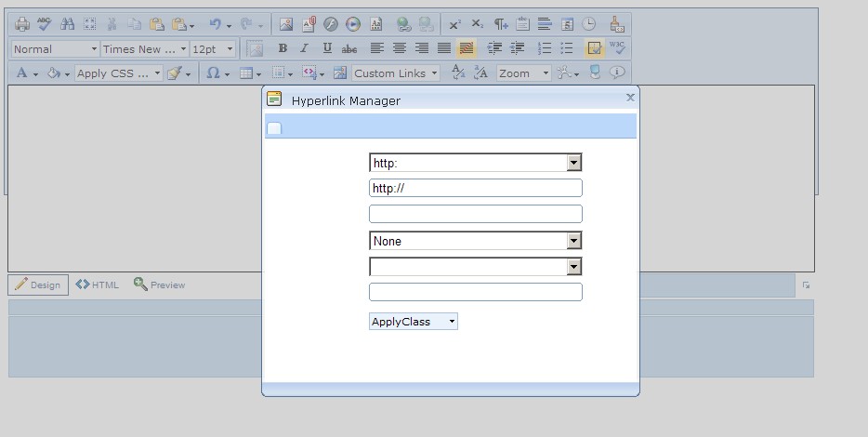Insert a new paragraph with pilcrow icon

[x=500, y=24]
